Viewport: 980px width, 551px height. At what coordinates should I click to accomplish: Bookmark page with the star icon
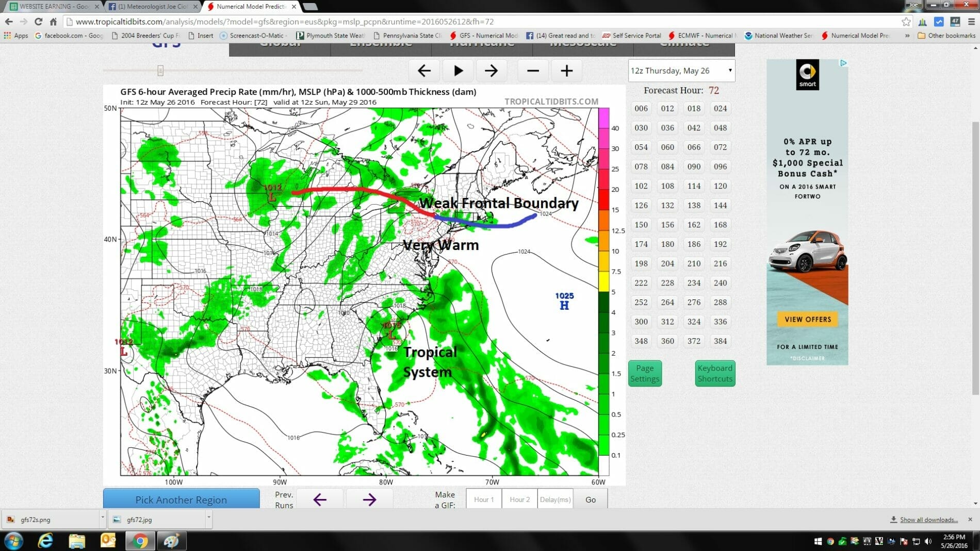pos(906,22)
